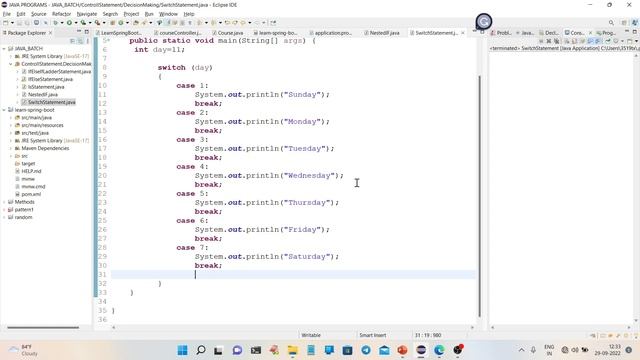The width and height of the screenshot is (640, 360).
Task: Open the Package Explorer view menu icon
Action: coord(87,41)
